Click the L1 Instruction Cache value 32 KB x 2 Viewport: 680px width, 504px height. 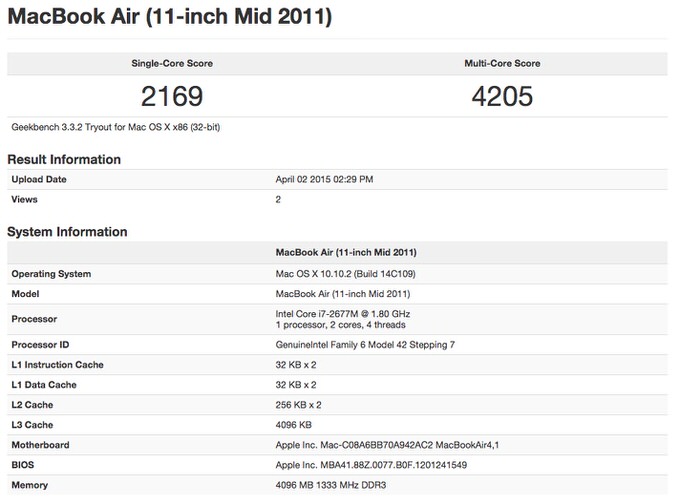(x=296, y=365)
